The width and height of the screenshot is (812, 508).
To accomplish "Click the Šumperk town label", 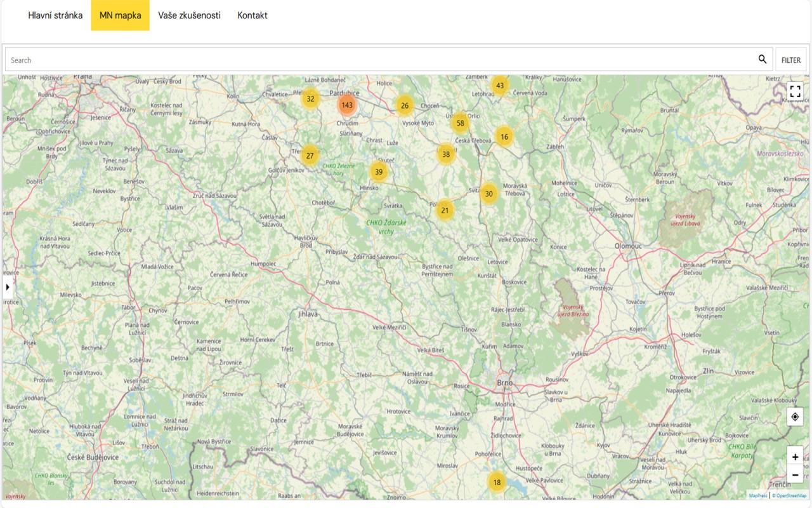I will [x=575, y=119].
